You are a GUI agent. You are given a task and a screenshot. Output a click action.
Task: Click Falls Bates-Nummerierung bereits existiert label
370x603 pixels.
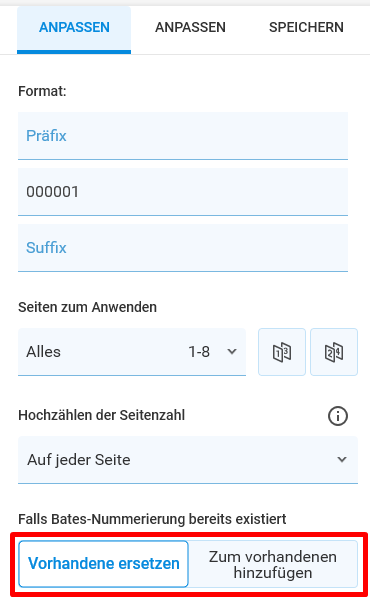click(x=152, y=519)
